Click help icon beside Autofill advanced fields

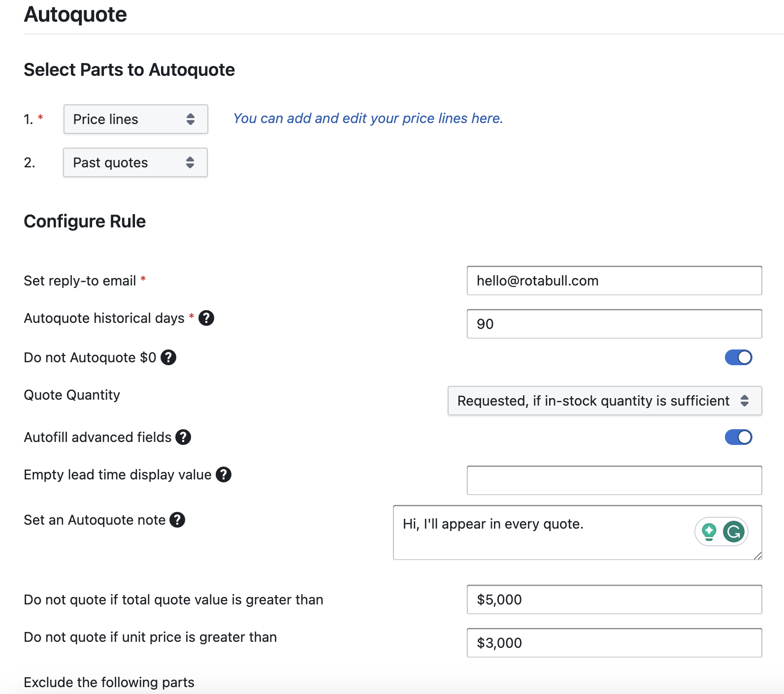click(183, 437)
